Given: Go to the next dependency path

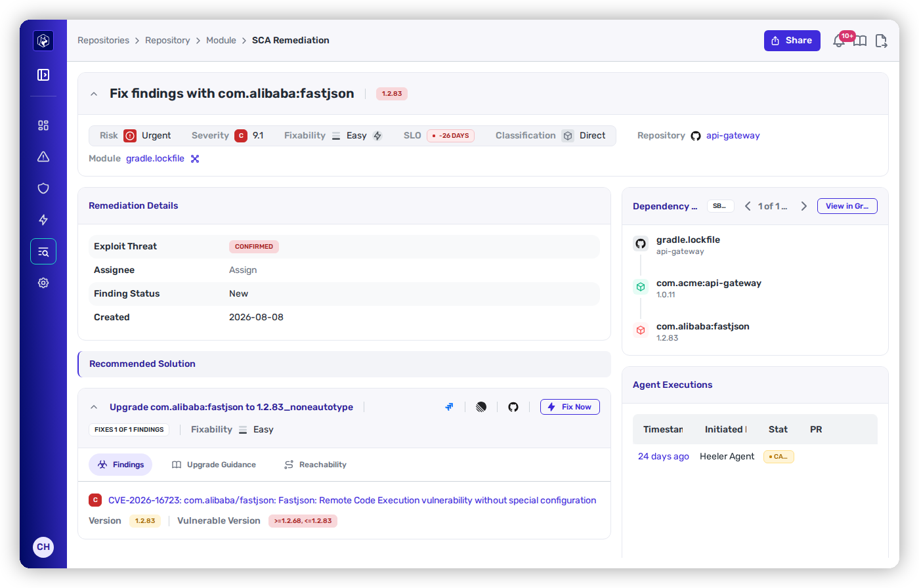Looking at the screenshot, I should click(x=804, y=206).
